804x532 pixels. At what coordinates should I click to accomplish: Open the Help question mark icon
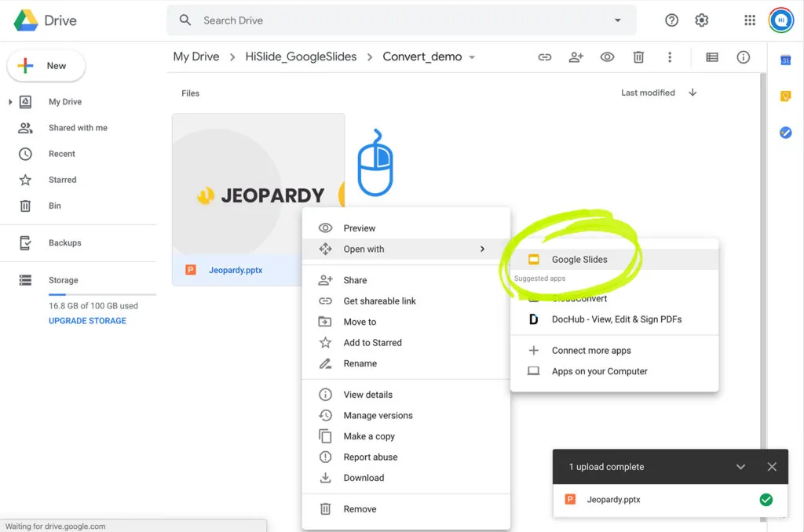tap(671, 20)
